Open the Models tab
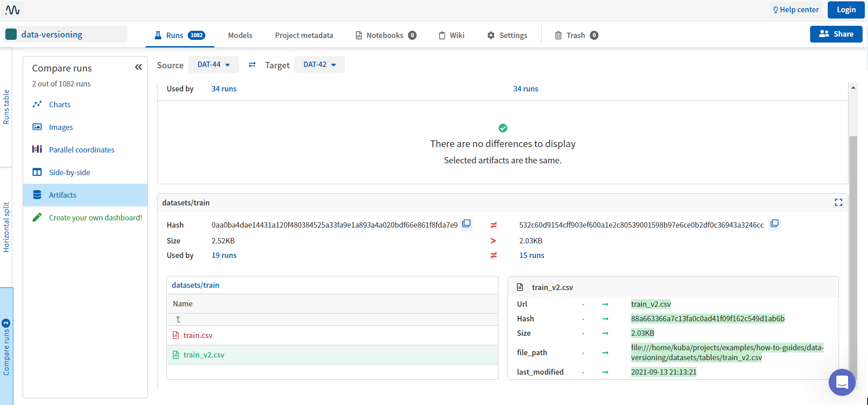 pos(240,35)
